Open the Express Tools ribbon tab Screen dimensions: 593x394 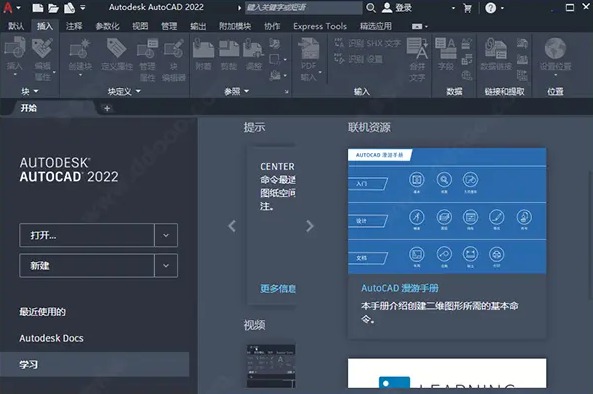click(x=320, y=26)
